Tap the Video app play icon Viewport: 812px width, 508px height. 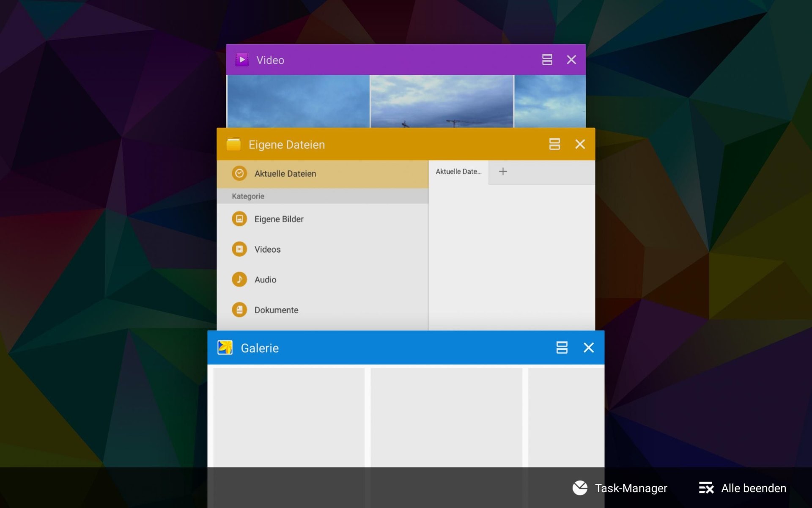click(242, 60)
